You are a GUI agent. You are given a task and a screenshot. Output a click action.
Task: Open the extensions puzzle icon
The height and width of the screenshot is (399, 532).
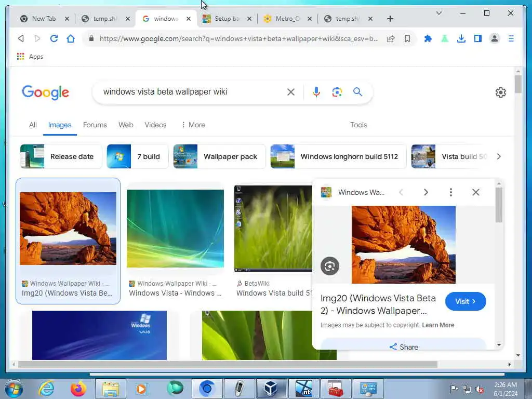[428, 38]
